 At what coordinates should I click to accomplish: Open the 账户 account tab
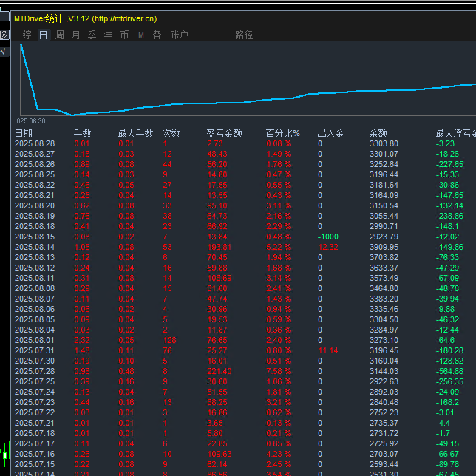(x=179, y=35)
